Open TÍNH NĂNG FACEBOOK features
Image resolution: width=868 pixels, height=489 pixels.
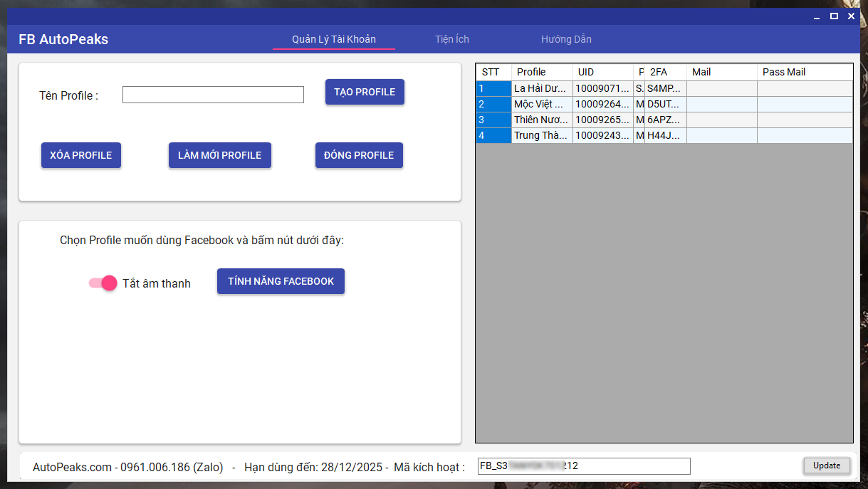click(281, 281)
